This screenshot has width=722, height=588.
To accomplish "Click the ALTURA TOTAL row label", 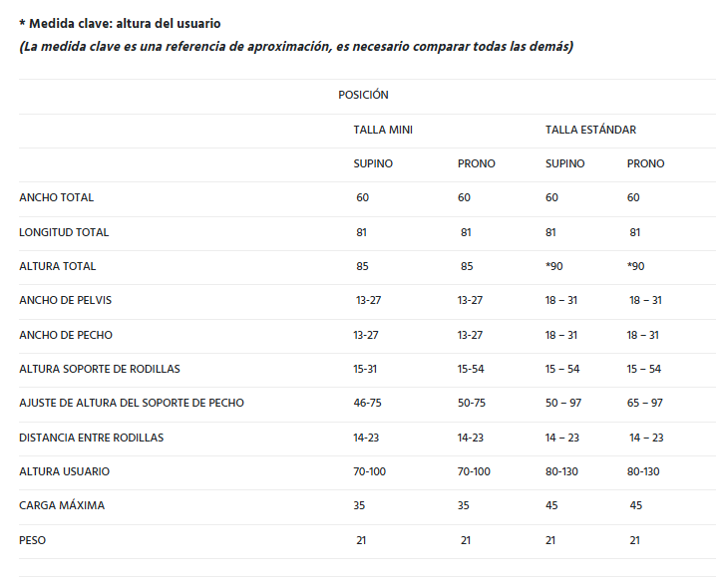I will pyautogui.click(x=58, y=266).
